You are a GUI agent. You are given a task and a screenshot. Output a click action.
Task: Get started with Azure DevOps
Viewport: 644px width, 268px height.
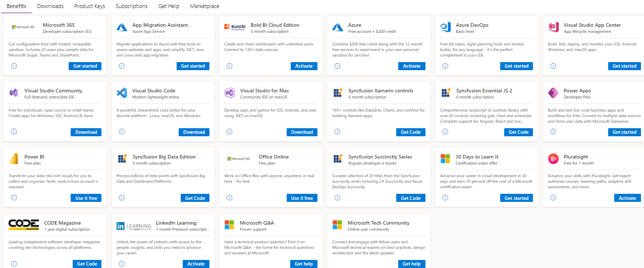(517, 66)
